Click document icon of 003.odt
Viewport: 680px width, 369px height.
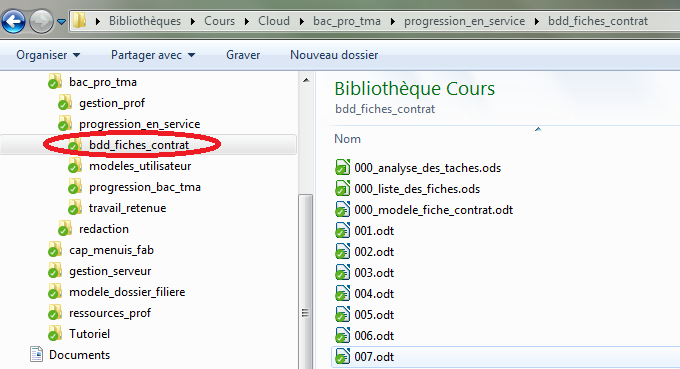(x=343, y=273)
